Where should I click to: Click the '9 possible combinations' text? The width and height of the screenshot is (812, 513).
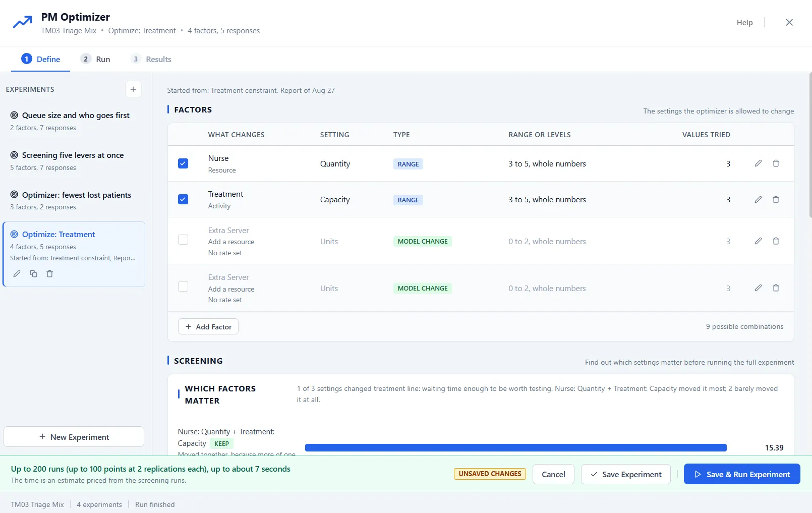[744, 326]
